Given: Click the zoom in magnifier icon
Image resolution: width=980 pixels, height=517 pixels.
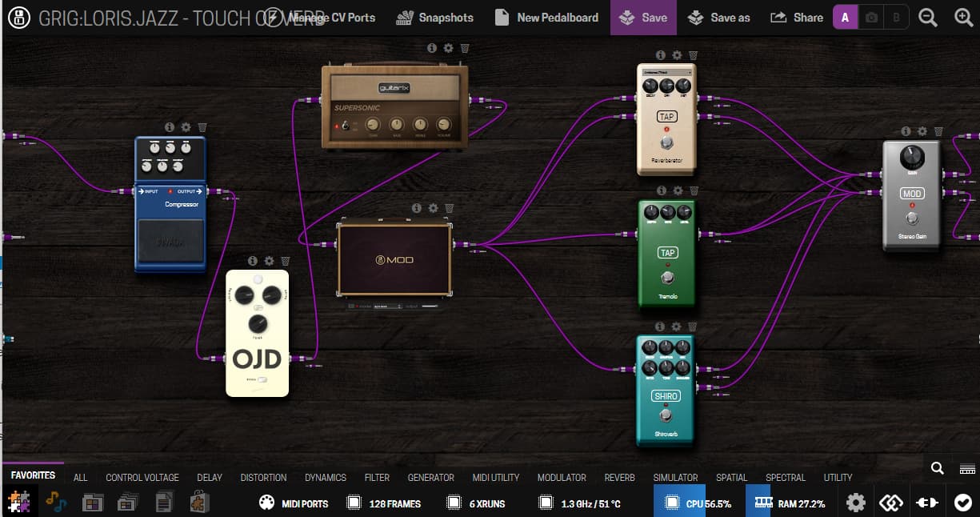Looking at the screenshot, I should [x=963, y=18].
